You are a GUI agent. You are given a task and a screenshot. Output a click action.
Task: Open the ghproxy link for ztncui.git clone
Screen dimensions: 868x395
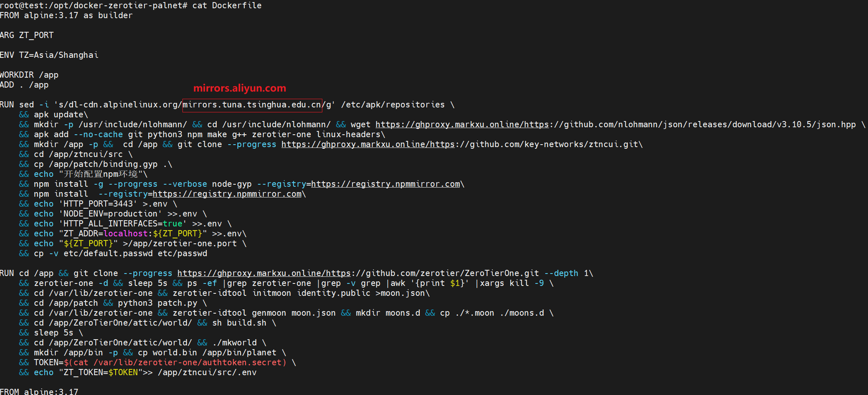368,144
